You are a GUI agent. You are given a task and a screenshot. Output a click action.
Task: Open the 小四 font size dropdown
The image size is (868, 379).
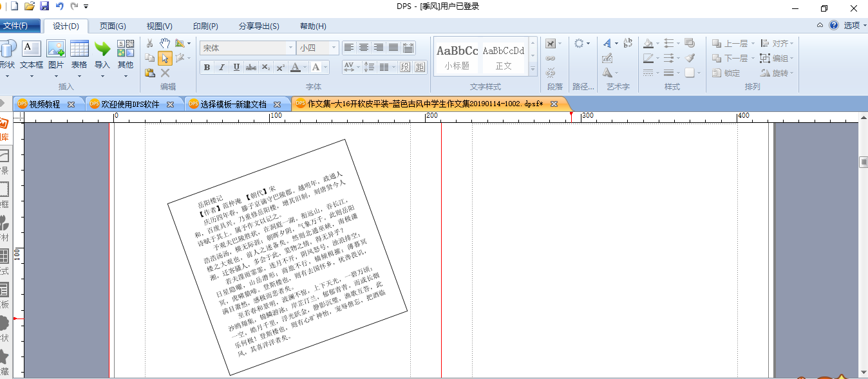[334, 48]
